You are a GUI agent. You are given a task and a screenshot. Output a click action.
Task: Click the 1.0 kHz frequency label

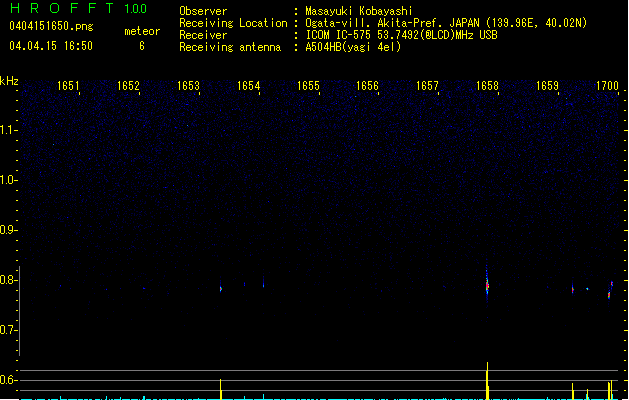8,180
